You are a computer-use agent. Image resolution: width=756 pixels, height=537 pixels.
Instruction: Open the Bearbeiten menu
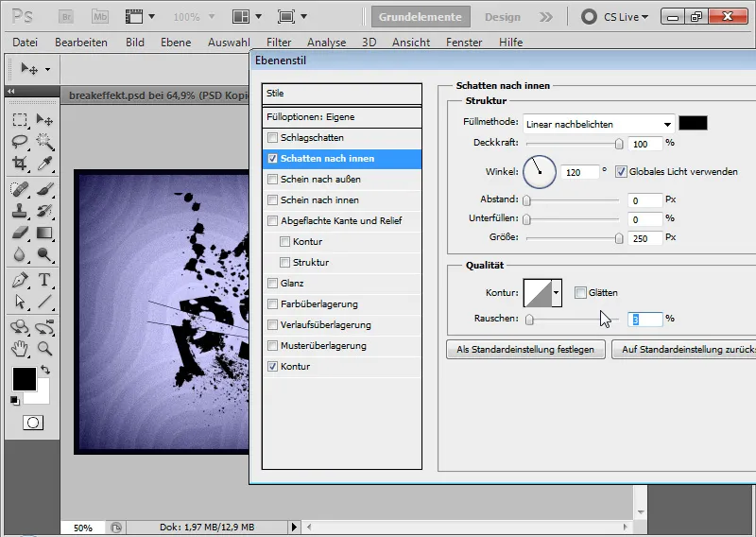pos(81,43)
